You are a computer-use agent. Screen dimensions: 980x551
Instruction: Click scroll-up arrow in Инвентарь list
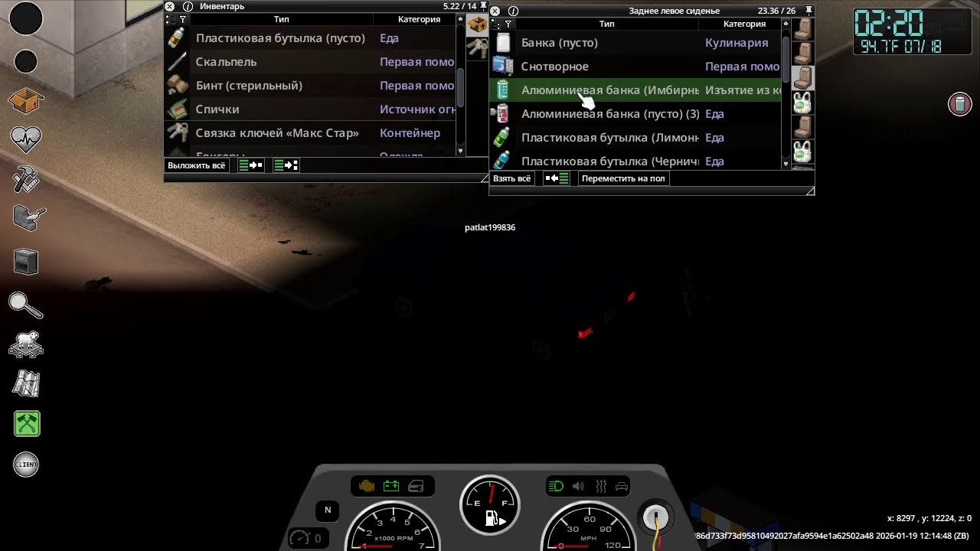pos(460,19)
